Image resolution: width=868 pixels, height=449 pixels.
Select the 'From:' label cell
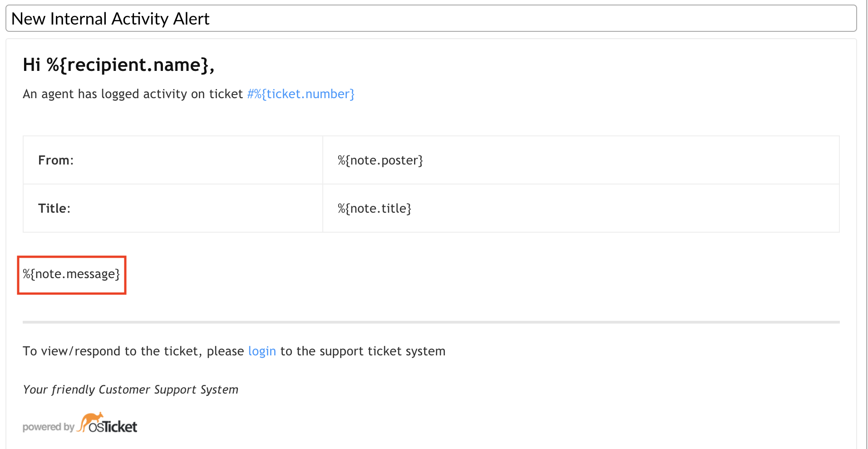point(56,160)
